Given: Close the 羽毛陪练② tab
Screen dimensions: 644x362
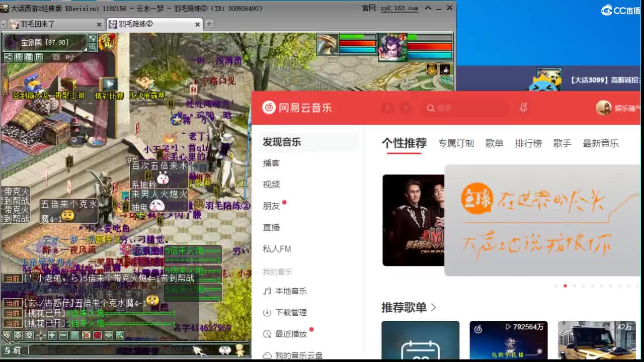Looking at the screenshot, I should coord(197,24).
